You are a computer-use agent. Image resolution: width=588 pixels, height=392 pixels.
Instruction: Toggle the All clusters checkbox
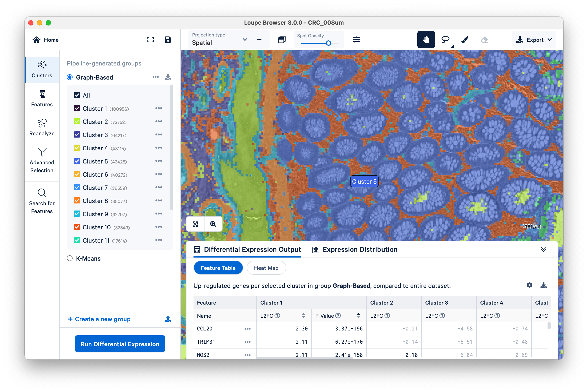[77, 95]
